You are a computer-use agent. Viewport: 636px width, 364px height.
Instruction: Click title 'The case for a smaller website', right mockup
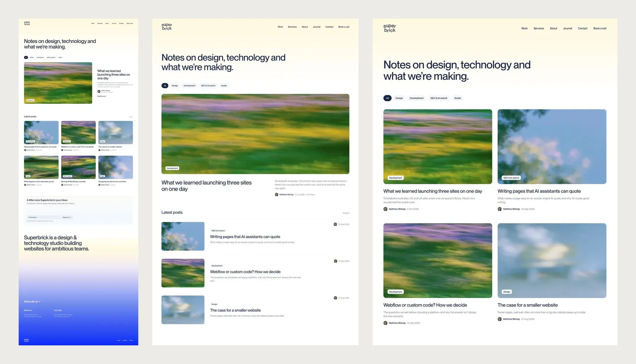(528, 305)
